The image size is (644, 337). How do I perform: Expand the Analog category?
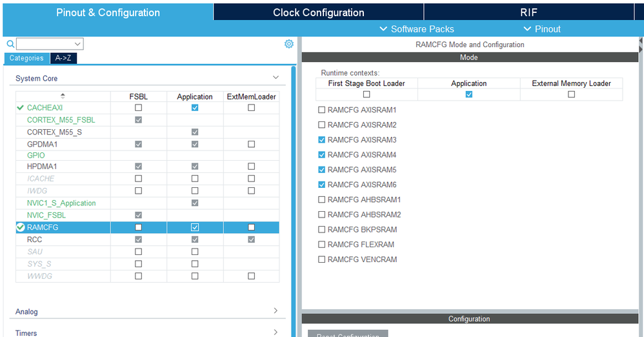coord(276,311)
